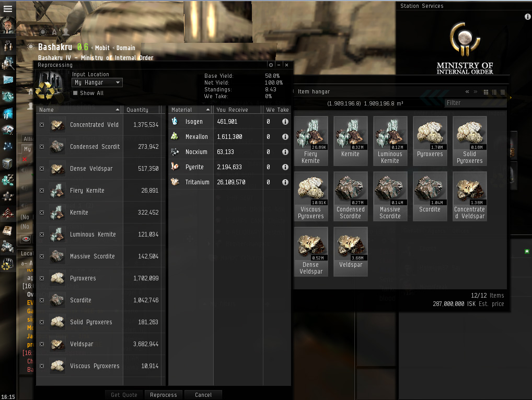Open the Neocom main menu icon
Image resolution: width=532 pixels, height=400 pixels.
7,9
